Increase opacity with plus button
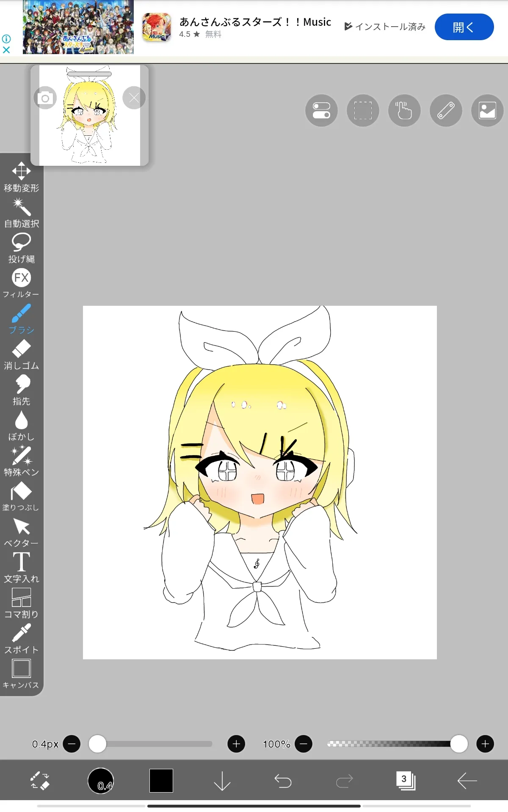The image size is (508, 812). pos(485,744)
